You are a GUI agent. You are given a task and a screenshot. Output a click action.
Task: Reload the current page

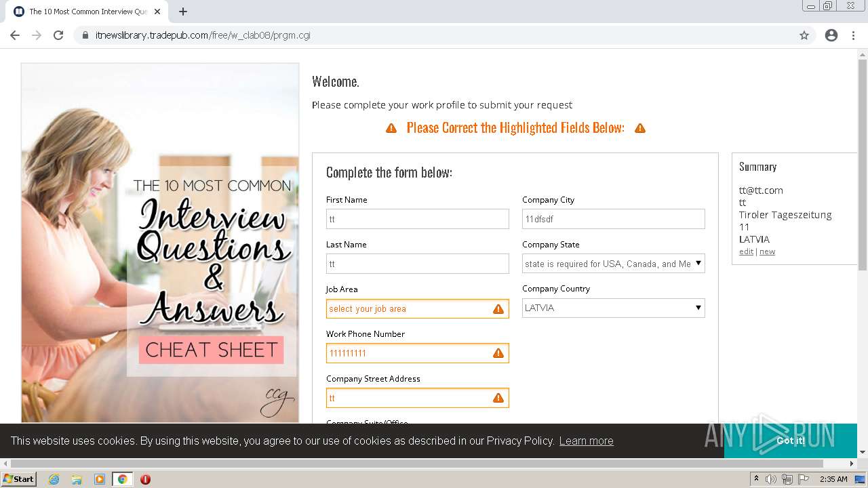(x=58, y=35)
